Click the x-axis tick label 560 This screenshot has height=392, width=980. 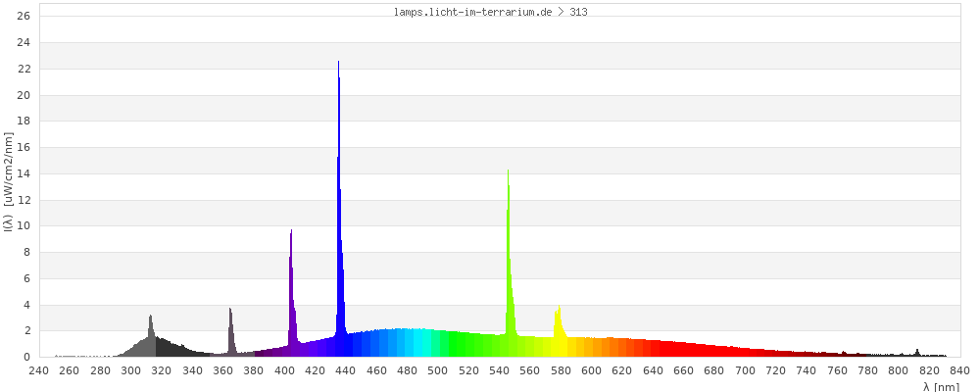click(530, 370)
